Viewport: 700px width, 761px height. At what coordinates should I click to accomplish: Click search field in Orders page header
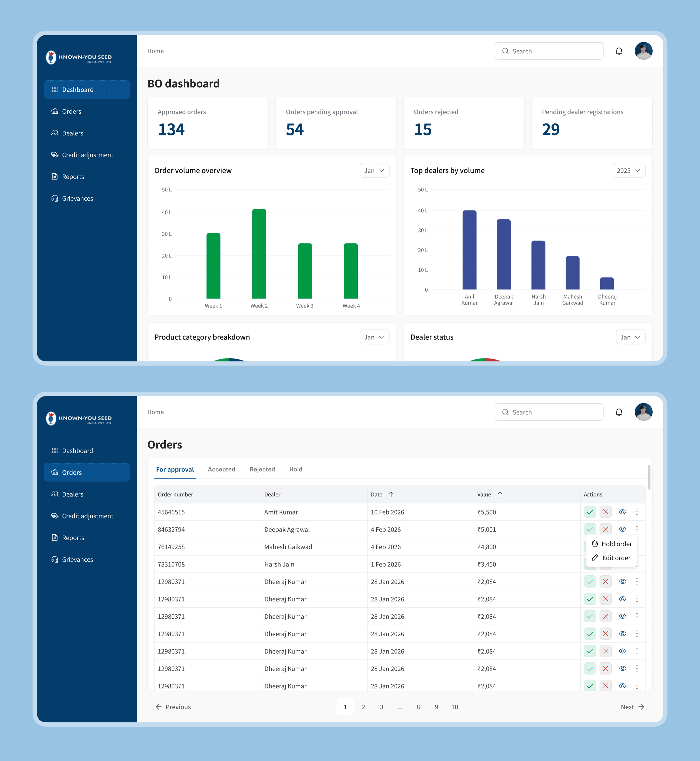(549, 412)
